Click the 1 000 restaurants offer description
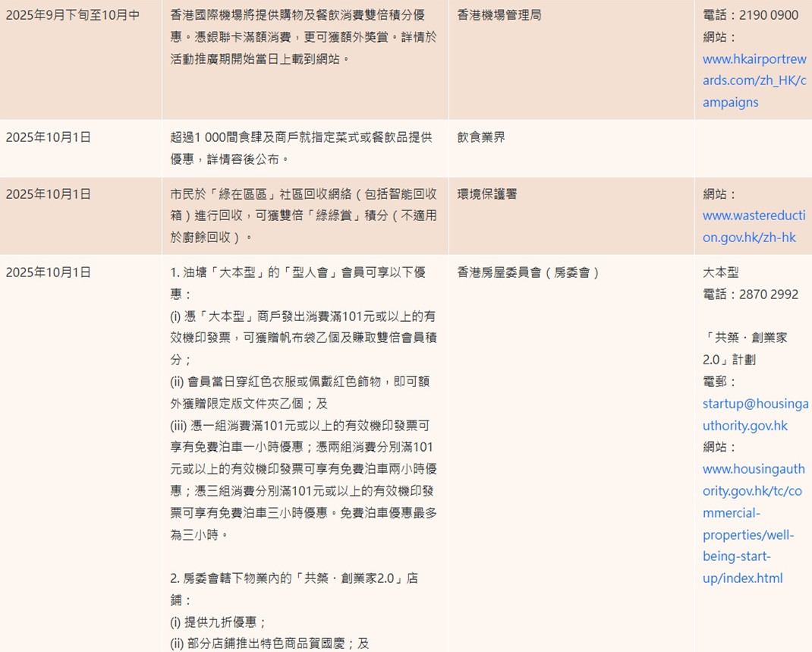Screen dimensions: 812x652 (x=301, y=148)
